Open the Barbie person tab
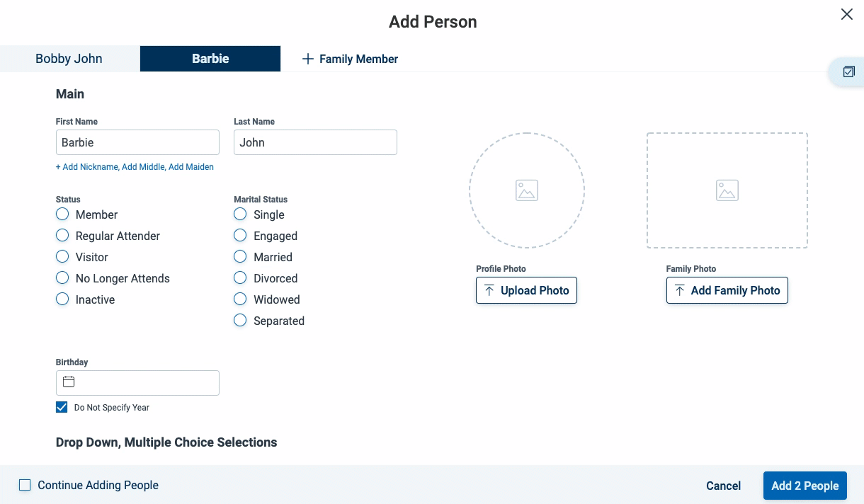864x504 pixels. point(210,59)
